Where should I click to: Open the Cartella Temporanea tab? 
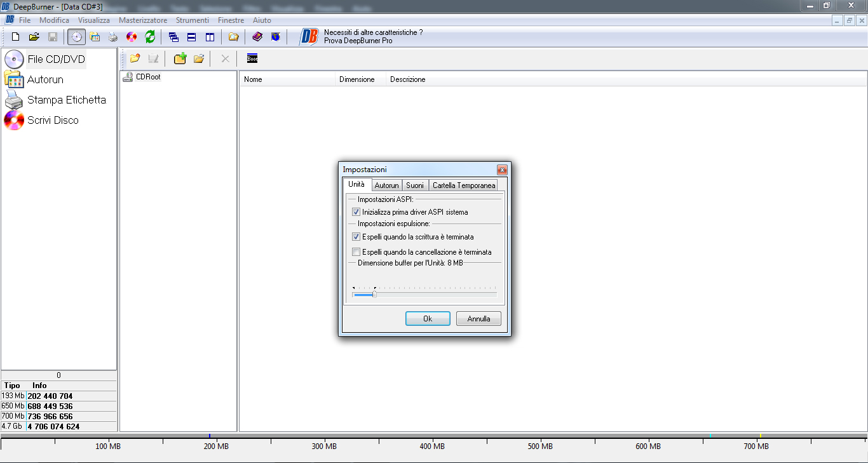[463, 185]
